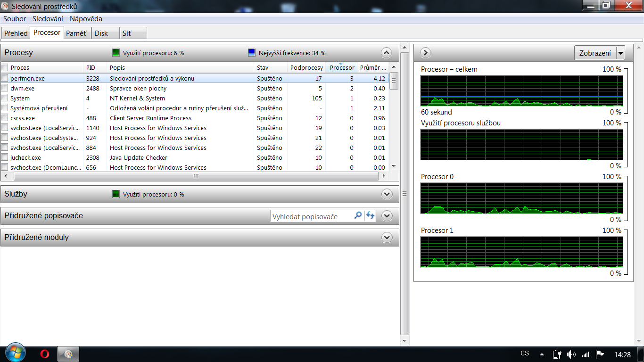This screenshot has height=362, width=644.
Task: Open the Soubor menu
Action: tap(15, 19)
